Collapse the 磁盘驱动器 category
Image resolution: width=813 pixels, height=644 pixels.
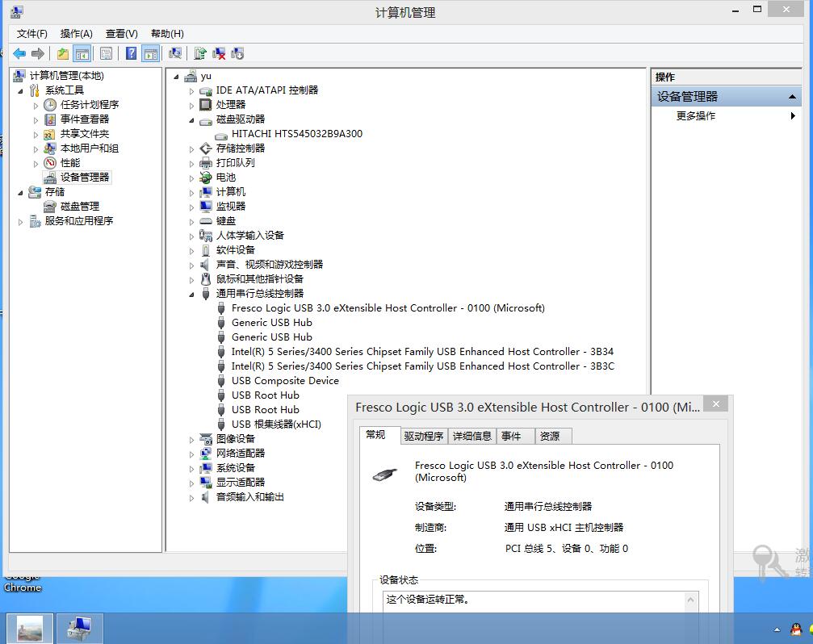(191, 120)
